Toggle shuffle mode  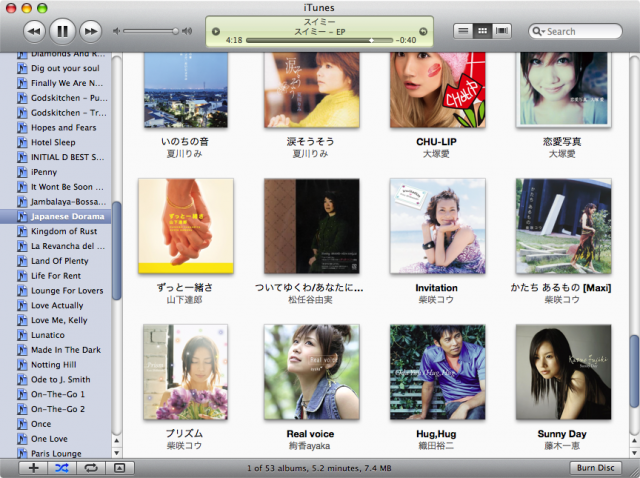click(62, 468)
